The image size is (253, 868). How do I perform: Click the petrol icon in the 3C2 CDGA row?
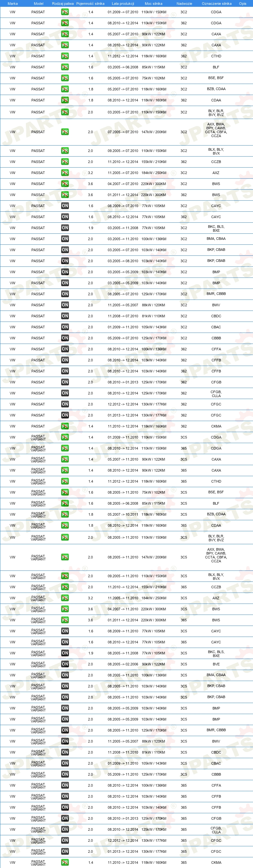pos(65,12)
